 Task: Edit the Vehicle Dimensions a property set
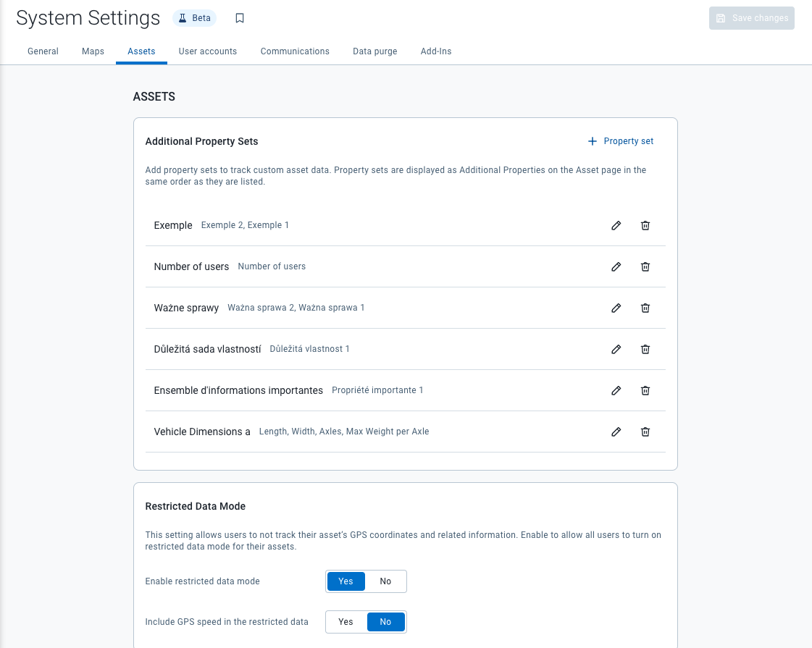click(x=616, y=432)
